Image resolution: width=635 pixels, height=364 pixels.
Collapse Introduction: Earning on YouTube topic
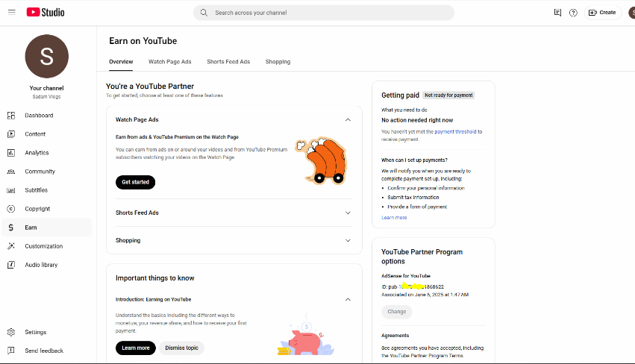[348, 300]
